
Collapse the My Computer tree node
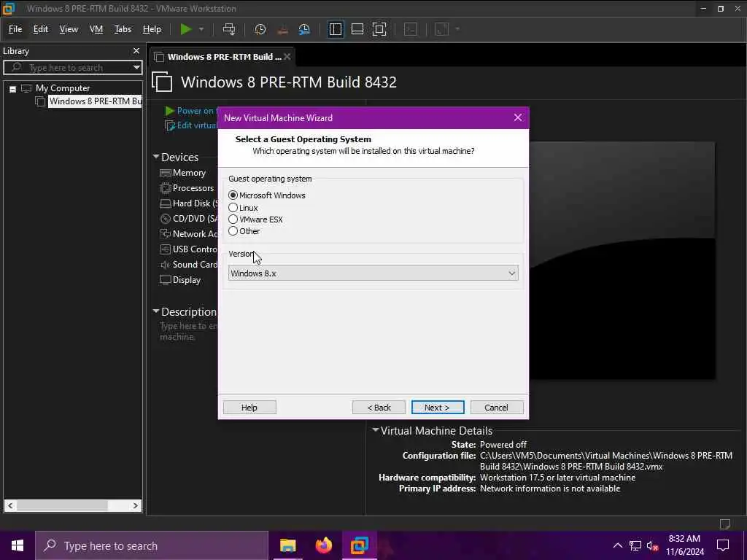tap(13, 89)
